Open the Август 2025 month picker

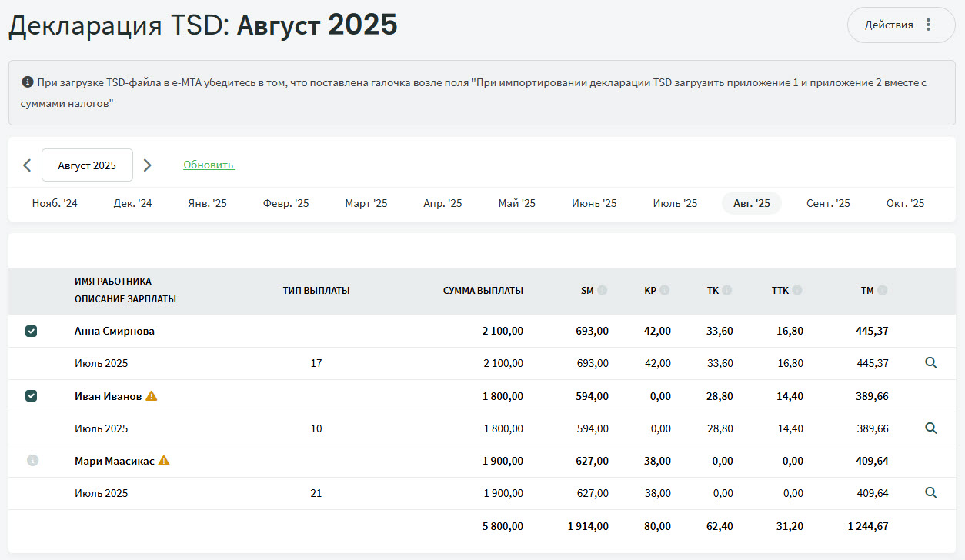point(87,165)
